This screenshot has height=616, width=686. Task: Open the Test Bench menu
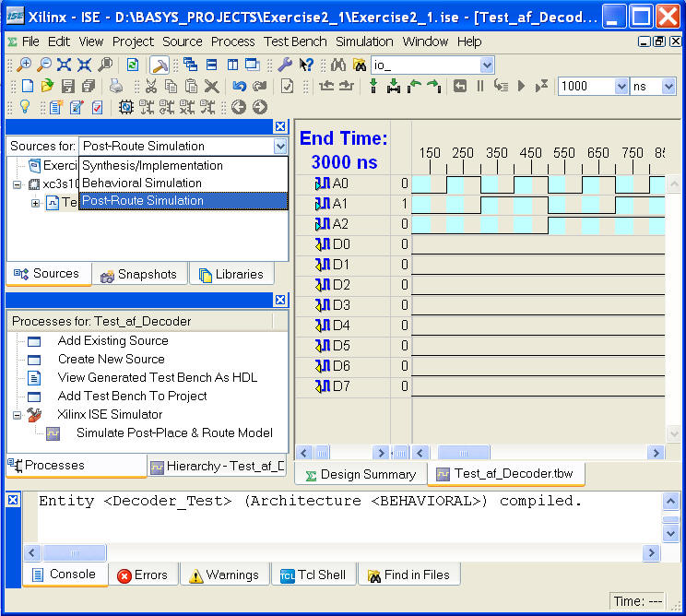pyautogui.click(x=295, y=41)
